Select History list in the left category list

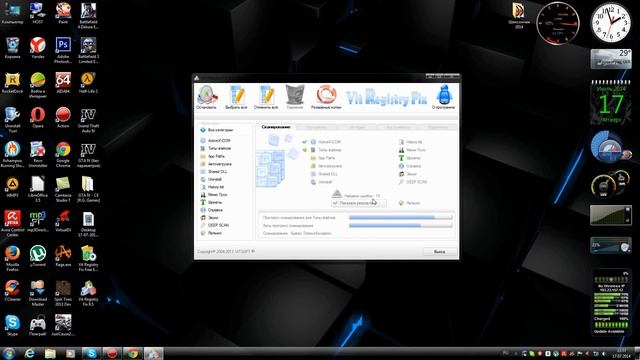[x=212, y=187]
